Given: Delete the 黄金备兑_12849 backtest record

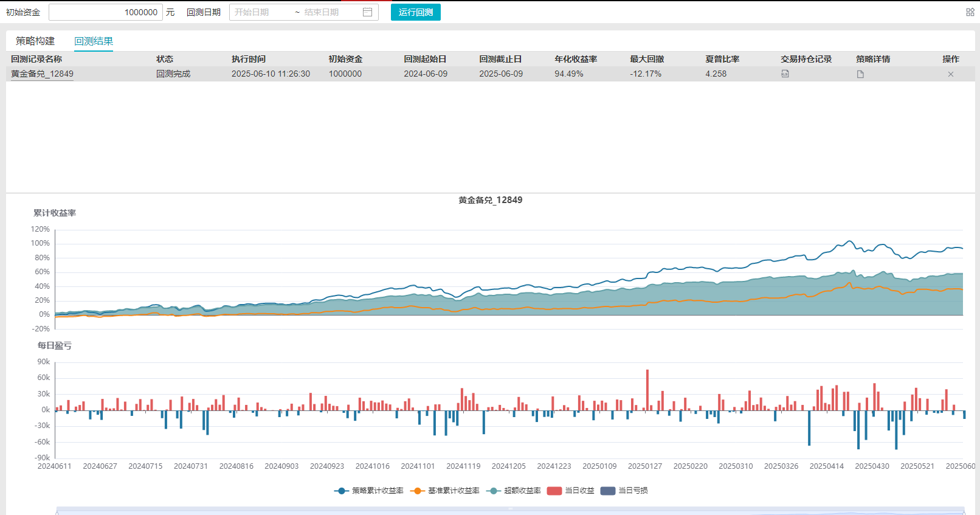Looking at the screenshot, I should [951, 74].
